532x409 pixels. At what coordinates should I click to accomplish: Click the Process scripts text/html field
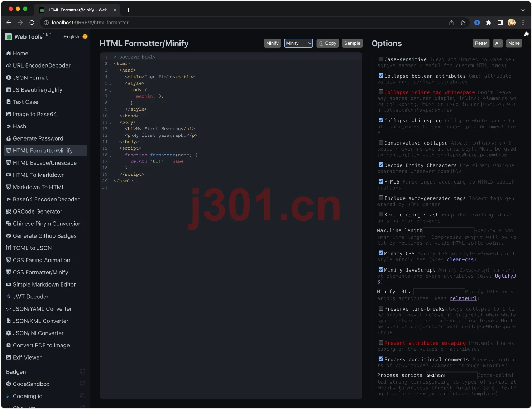pyautogui.click(x=451, y=375)
